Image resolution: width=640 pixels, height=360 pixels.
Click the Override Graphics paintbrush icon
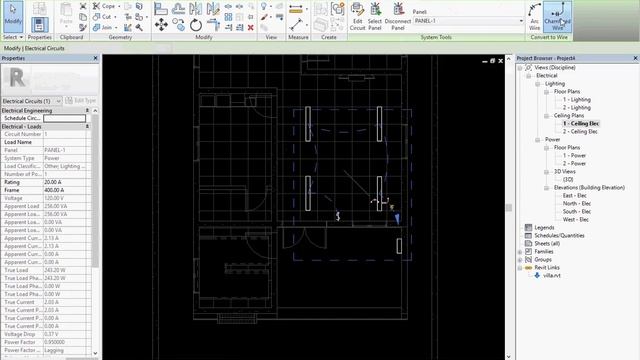[x=264, y=17]
